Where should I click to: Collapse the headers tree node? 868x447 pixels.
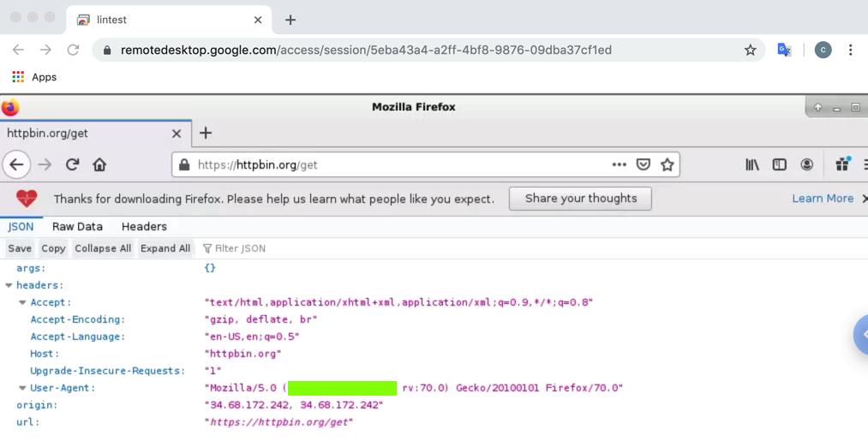[9, 285]
